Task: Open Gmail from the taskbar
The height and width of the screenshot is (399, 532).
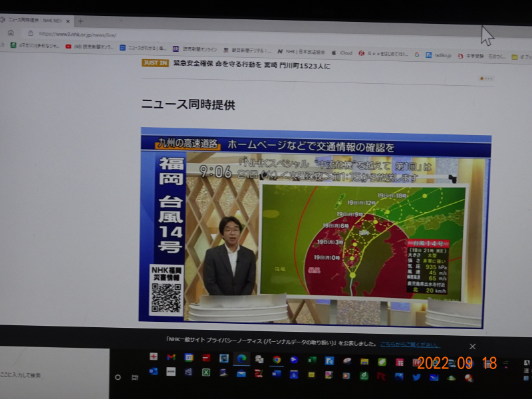Action: [172, 357]
